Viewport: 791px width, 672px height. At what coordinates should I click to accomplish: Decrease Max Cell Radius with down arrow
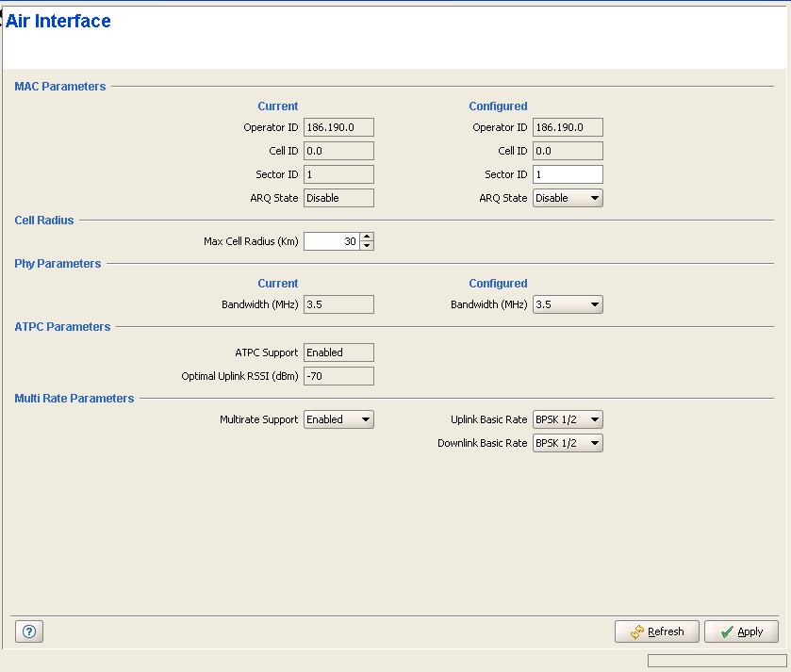click(367, 246)
